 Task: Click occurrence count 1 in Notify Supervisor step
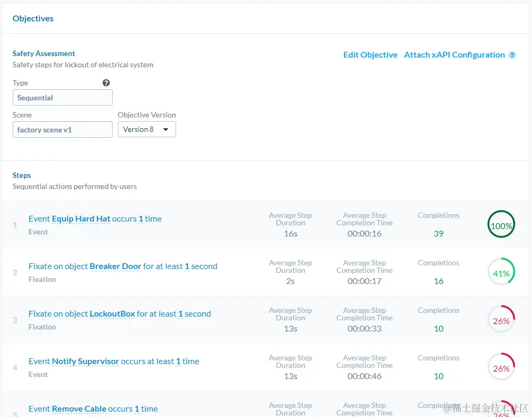point(178,361)
